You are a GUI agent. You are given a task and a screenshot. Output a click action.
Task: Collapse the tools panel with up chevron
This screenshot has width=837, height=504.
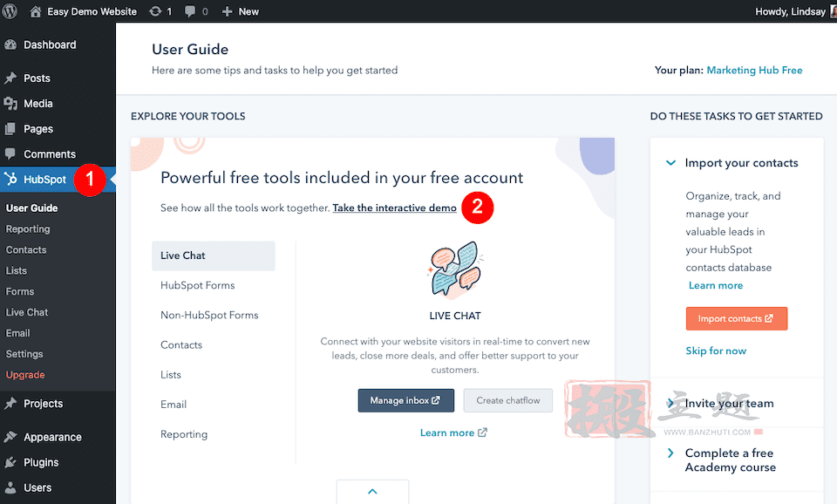(x=372, y=491)
